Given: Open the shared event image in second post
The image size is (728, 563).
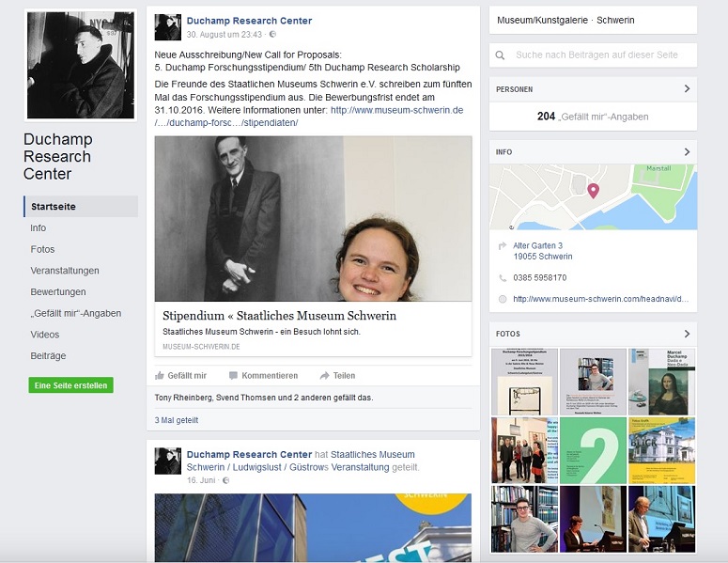Looking at the screenshot, I should coord(314,527).
